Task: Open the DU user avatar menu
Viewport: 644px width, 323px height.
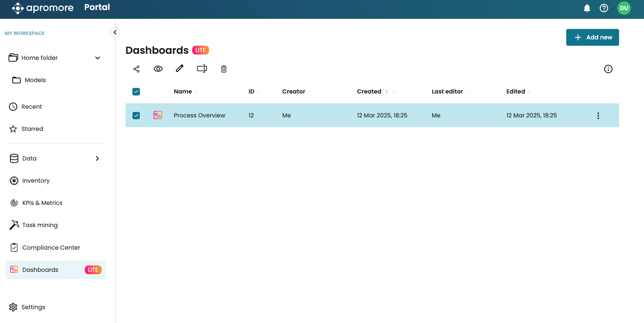Action: pyautogui.click(x=624, y=8)
